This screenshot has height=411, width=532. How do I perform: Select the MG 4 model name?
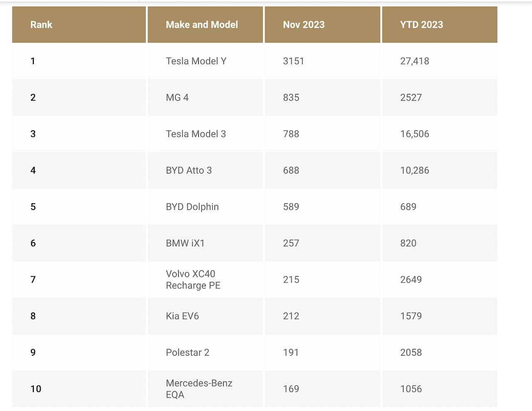177,97
